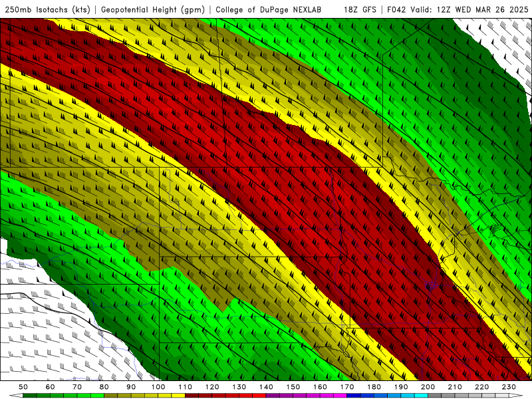
Task: Pick the bright yellow swatch just below 110
Action: tap(178, 396)
